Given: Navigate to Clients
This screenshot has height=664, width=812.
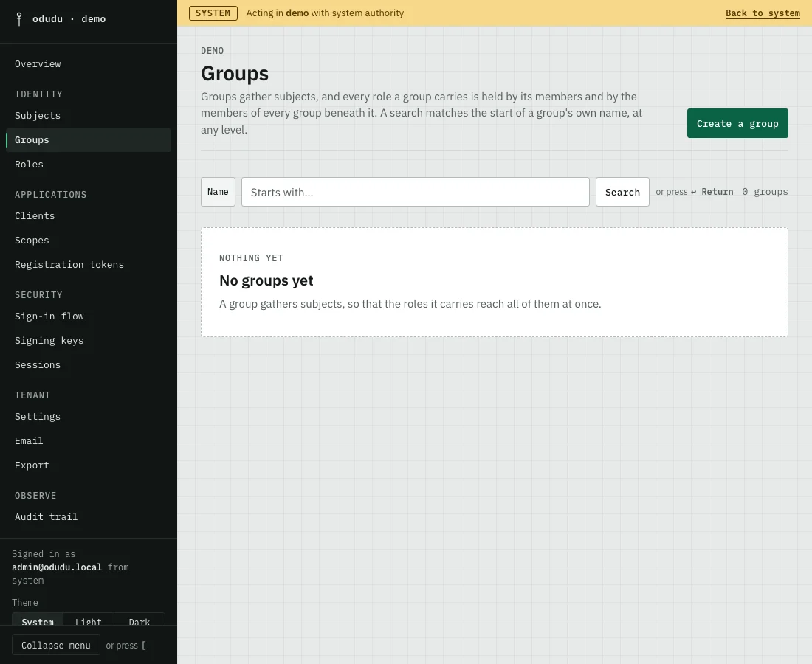Looking at the screenshot, I should 89,216.
